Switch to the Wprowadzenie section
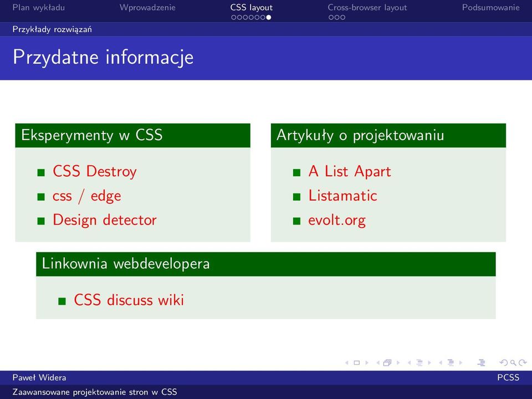 tap(147, 7)
